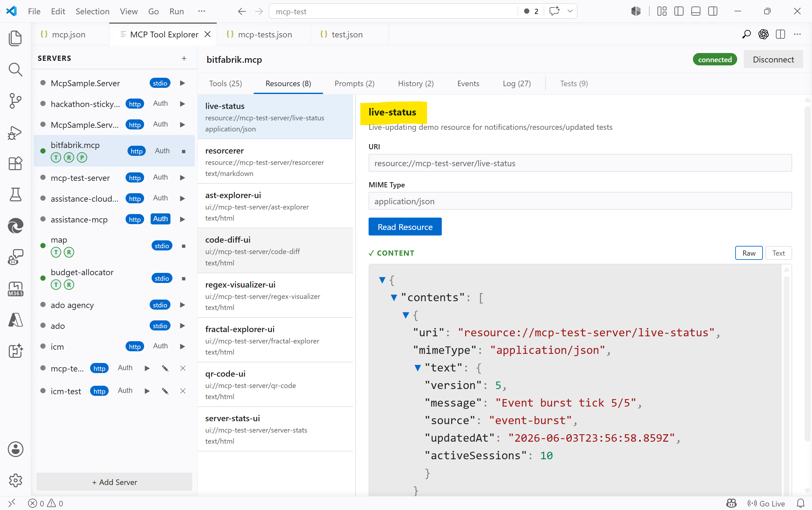Start the McpSample.Server stdio server
Screen dimensions: 812x510
pos(183,83)
